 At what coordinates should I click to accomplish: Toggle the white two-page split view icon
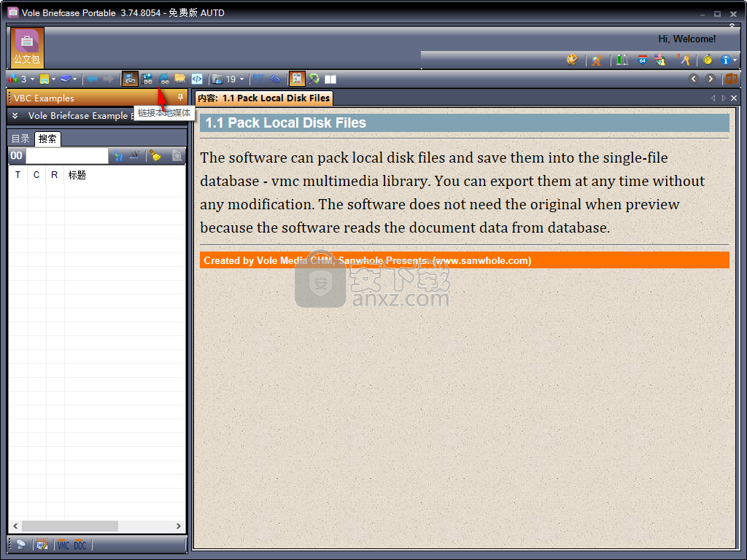330,79
